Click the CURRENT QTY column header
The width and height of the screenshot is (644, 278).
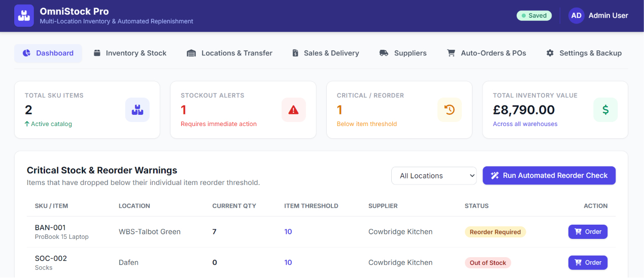pos(234,206)
